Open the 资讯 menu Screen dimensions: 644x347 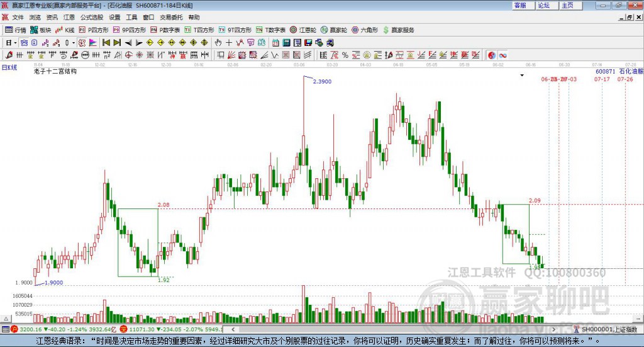52,17
